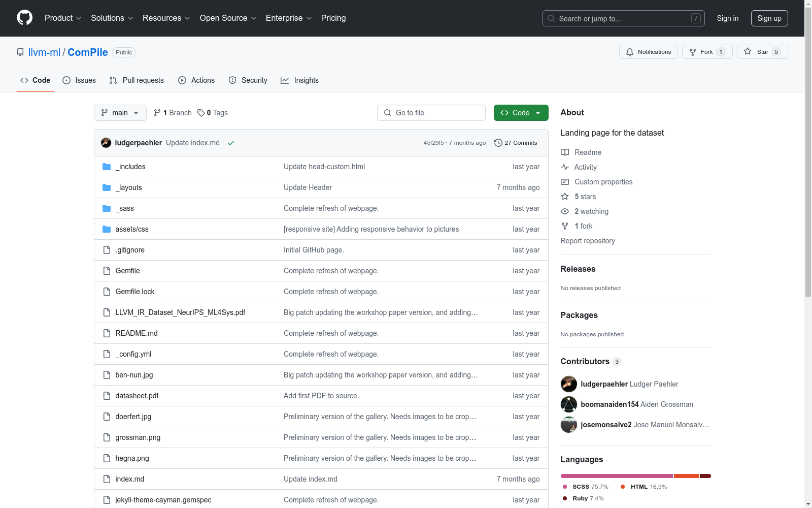Click the search magnifier icon in header

click(551, 18)
